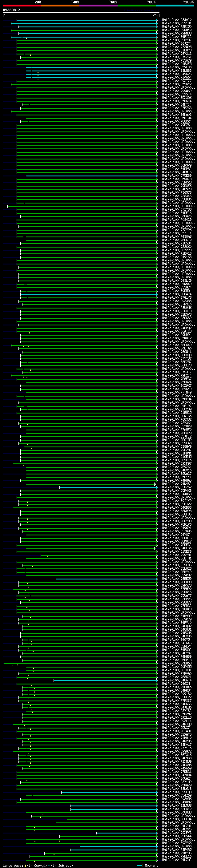Open hit UniRef100_C1BJE5
Image resolution: width=197 pixels, height=868 pixels.
click(x=177, y=64)
